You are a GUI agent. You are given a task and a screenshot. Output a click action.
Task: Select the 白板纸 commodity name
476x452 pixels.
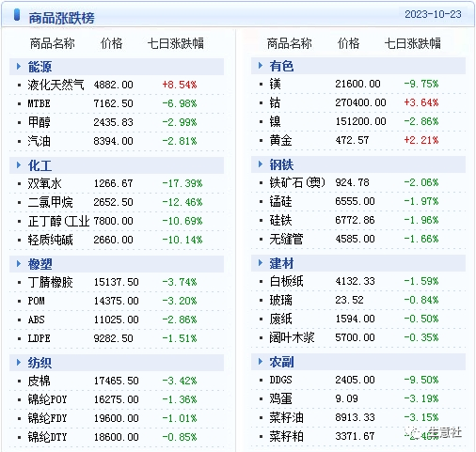[286, 281]
